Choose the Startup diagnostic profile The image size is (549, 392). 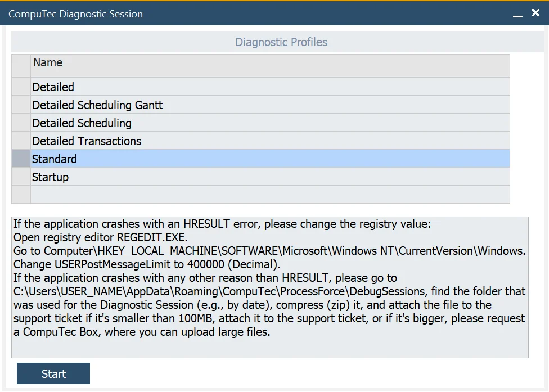click(x=51, y=177)
